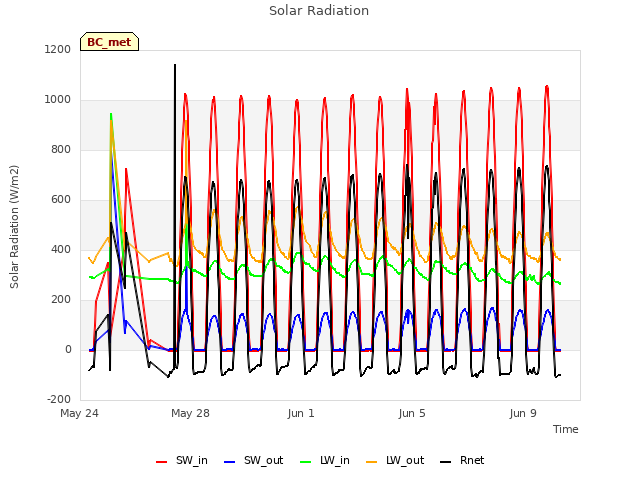
Task: Click the 400 y-axis tick label
Action: pyautogui.click(x=61, y=249)
